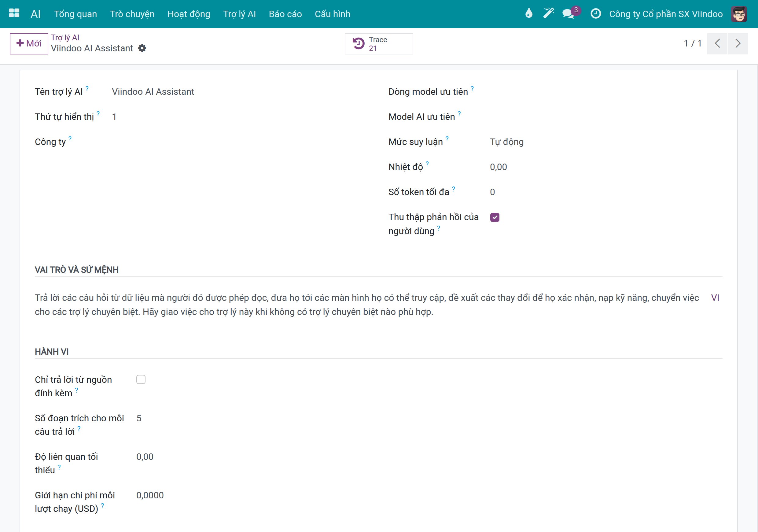Show help for Chỉ trả lời từ nguồn đính kèm

click(x=77, y=390)
